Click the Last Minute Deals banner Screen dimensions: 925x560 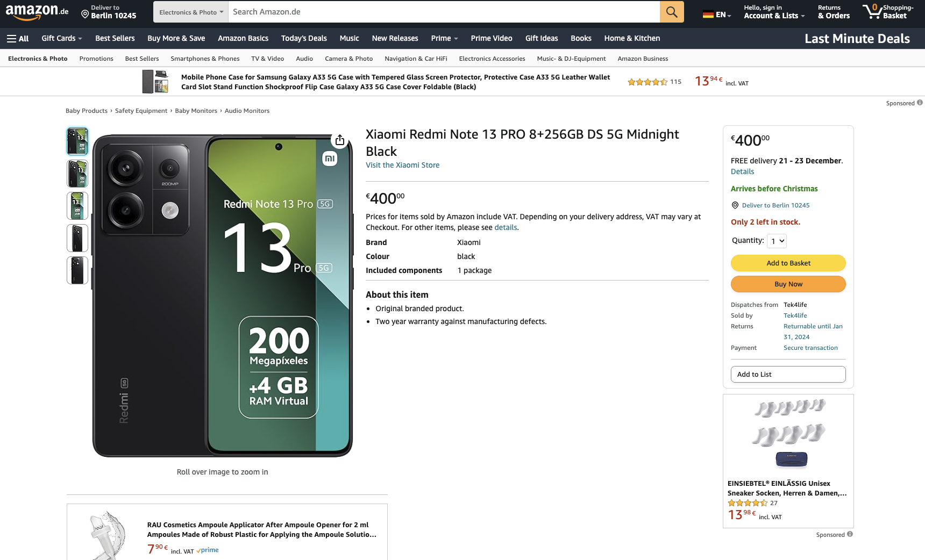click(857, 39)
